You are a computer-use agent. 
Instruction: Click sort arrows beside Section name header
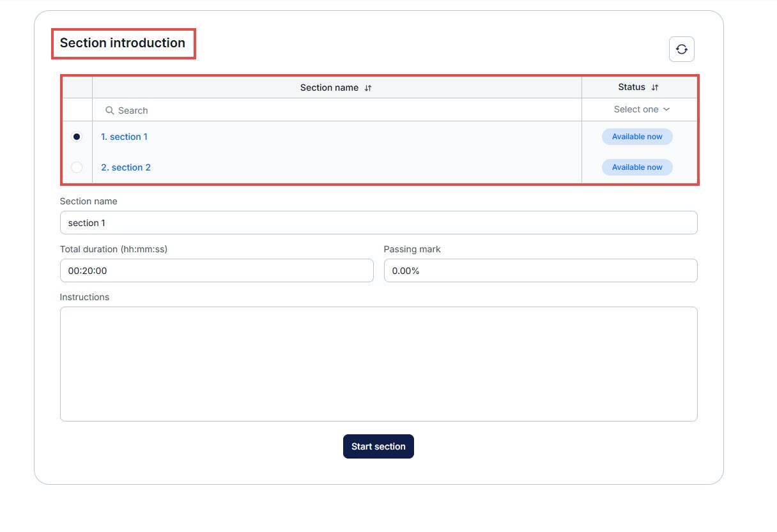coord(368,88)
